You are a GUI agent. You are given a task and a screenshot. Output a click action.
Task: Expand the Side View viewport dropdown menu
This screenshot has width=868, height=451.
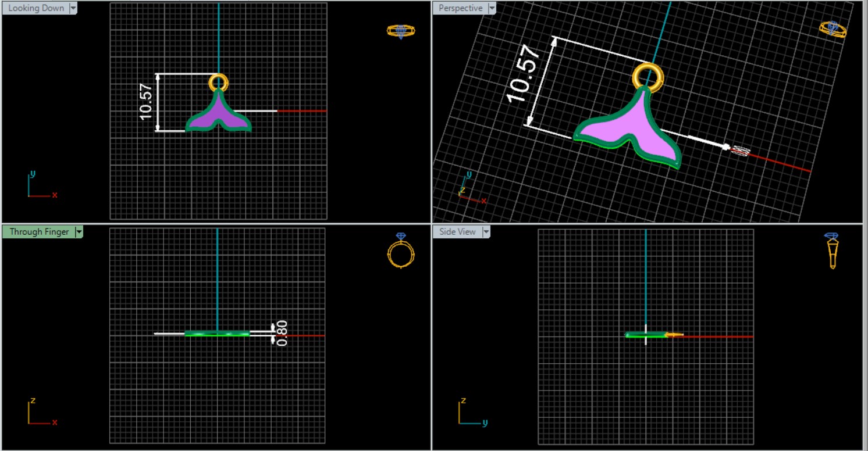pyautogui.click(x=486, y=232)
